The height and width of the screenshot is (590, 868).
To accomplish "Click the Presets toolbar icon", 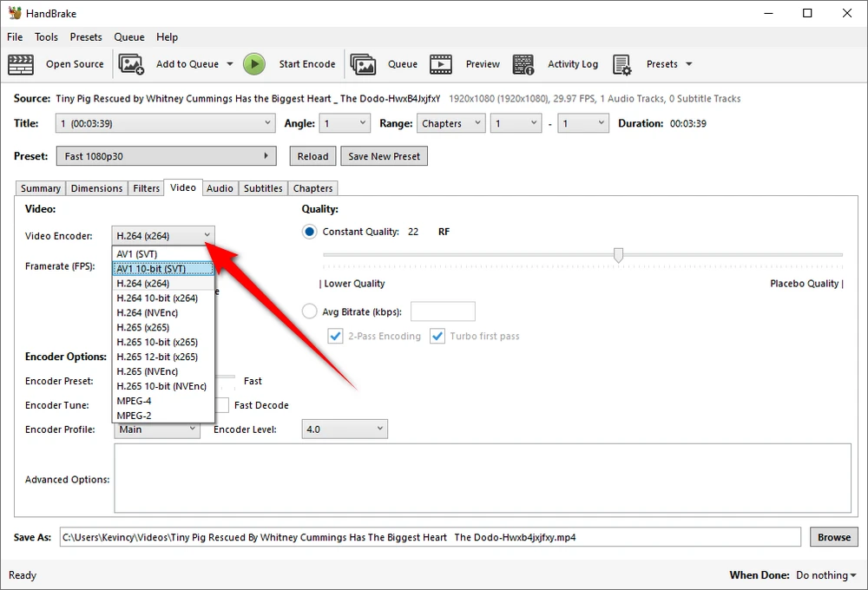I will pyautogui.click(x=621, y=64).
